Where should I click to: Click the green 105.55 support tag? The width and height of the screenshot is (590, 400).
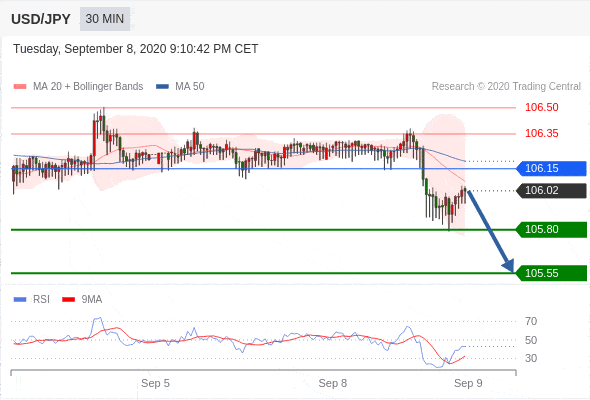pyautogui.click(x=551, y=273)
